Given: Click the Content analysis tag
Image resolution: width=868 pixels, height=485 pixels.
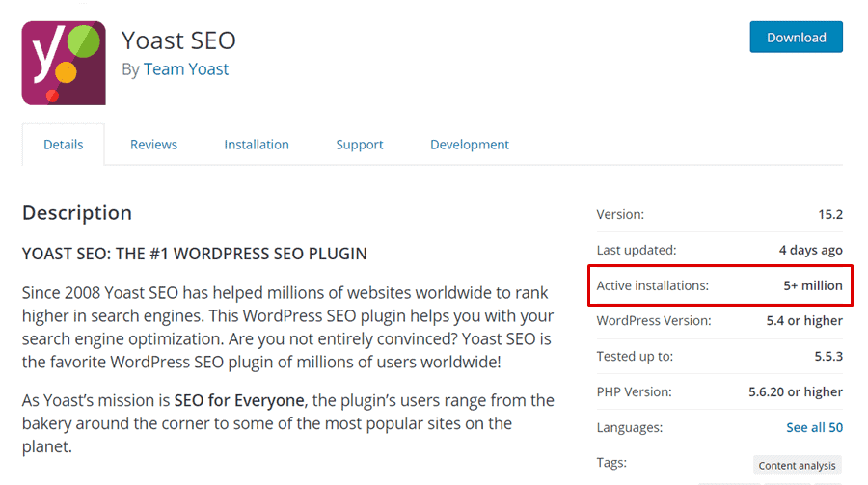Looking at the screenshot, I should pyautogui.click(x=798, y=465).
